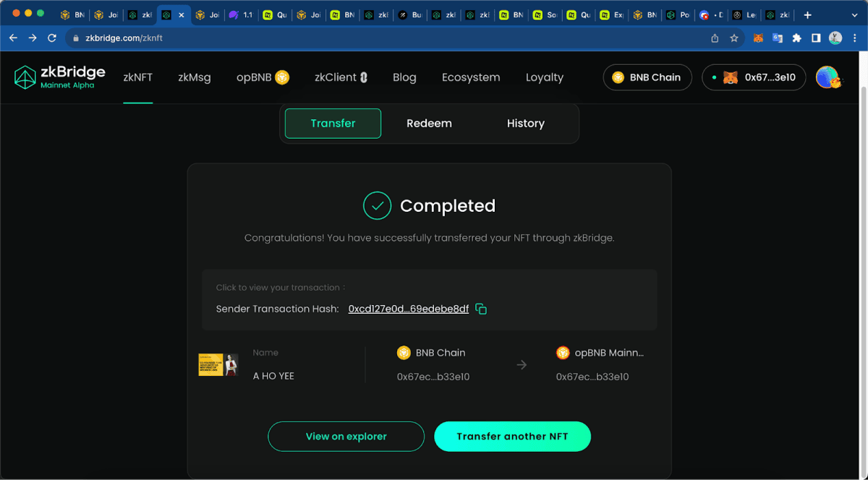Go back to the previous page

pos(13,38)
